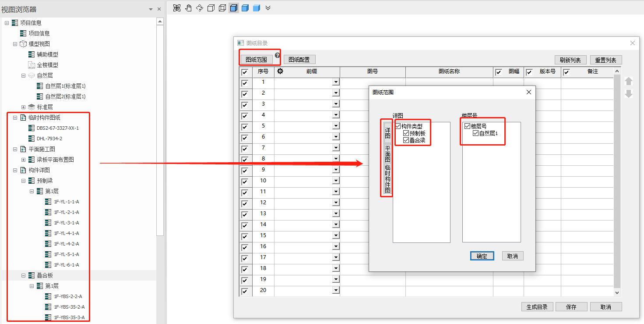The image size is (644, 324).
Task: Click the 图纸配置 button
Action: (299, 60)
